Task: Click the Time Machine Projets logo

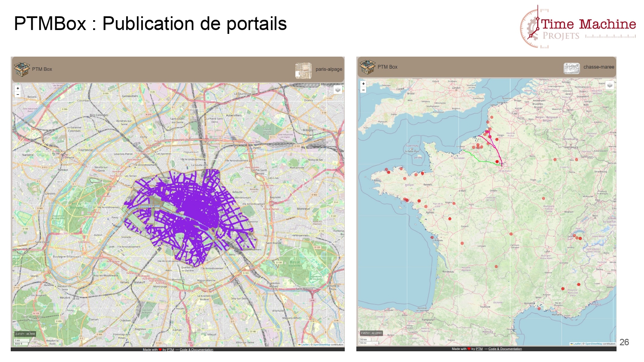Action: 578,27
